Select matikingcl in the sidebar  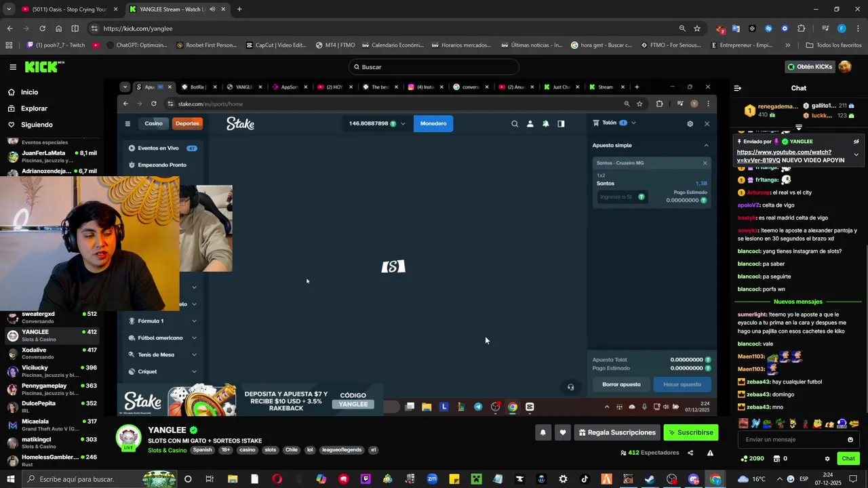click(51, 443)
